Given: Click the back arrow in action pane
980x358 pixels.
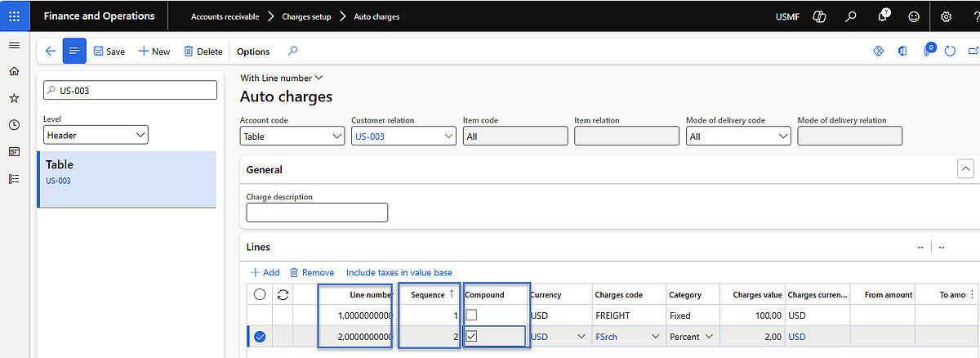Looking at the screenshot, I should click(51, 51).
